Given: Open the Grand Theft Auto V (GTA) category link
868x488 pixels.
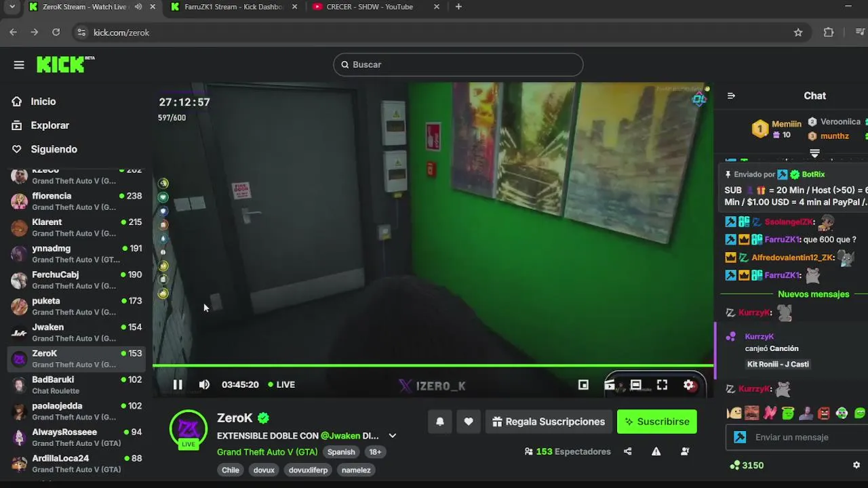Looking at the screenshot, I should coord(267,451).
